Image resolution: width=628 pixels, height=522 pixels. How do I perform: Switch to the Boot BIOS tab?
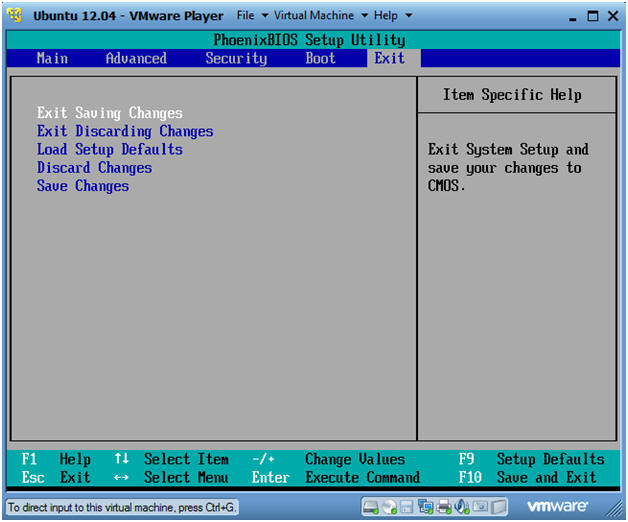pyautogui.click(x=320, y=58)
